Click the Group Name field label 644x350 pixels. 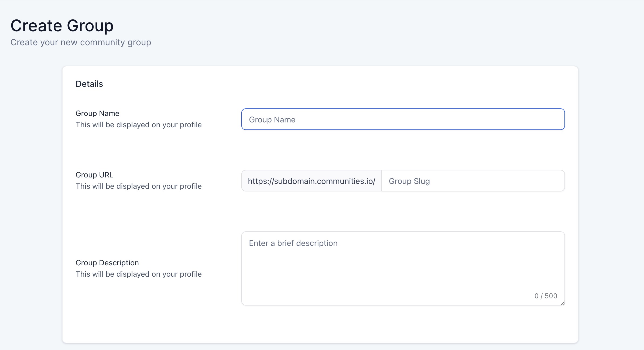click(97, 113)
